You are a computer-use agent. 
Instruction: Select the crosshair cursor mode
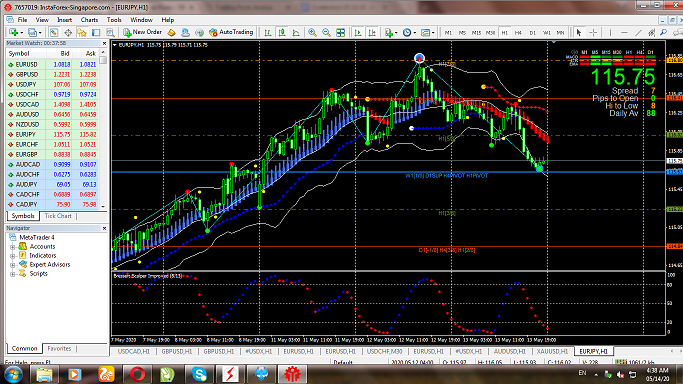coord(593,33)
